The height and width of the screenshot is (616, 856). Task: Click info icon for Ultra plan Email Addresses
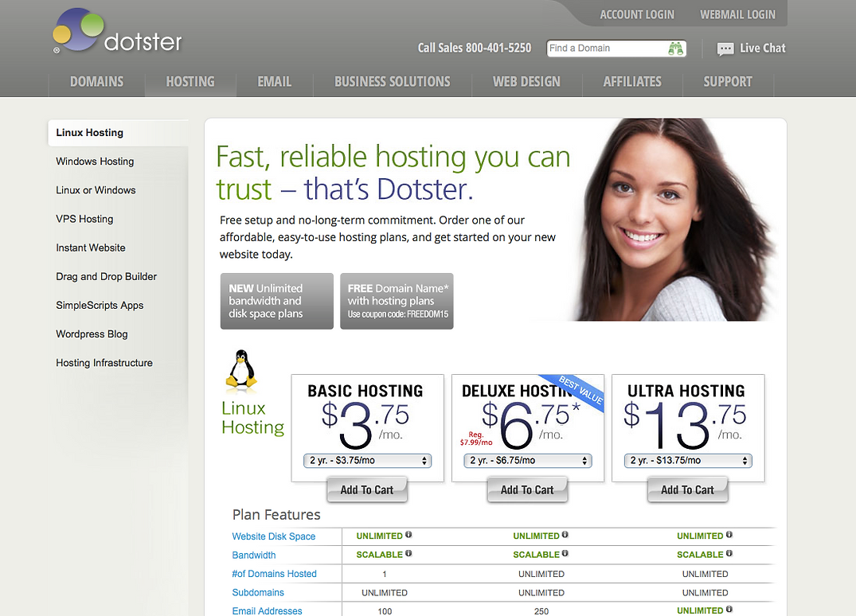point(729,610)
